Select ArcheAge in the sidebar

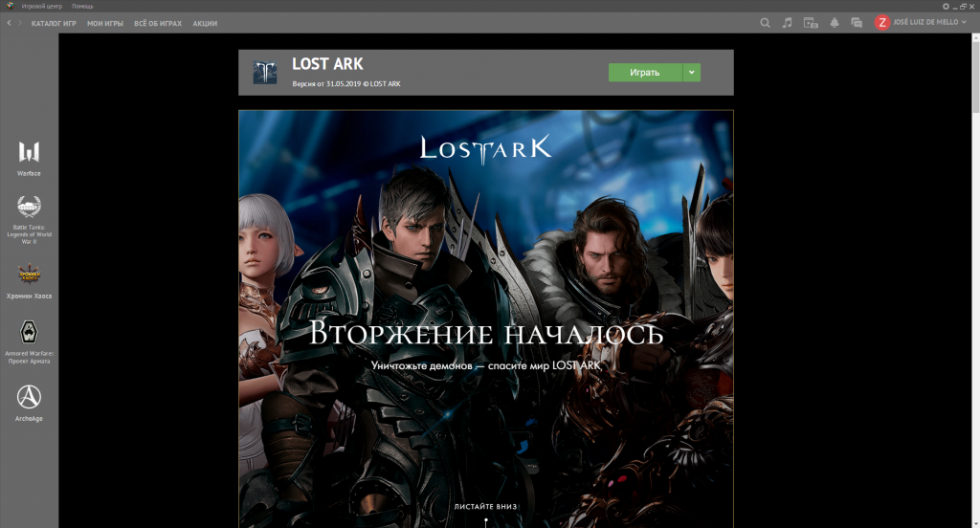(29, 403)
